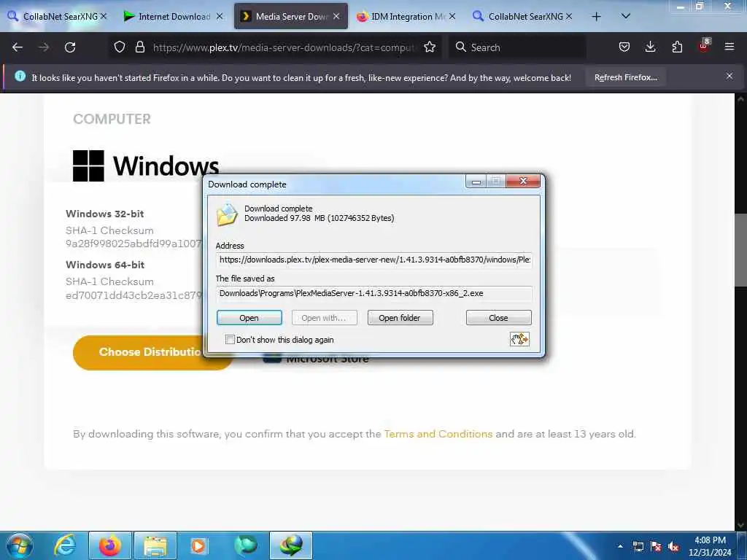The image size is (747, 560).
Task: Launch Internet Explorer from taskbar
Action: click(x=65, y=545)
